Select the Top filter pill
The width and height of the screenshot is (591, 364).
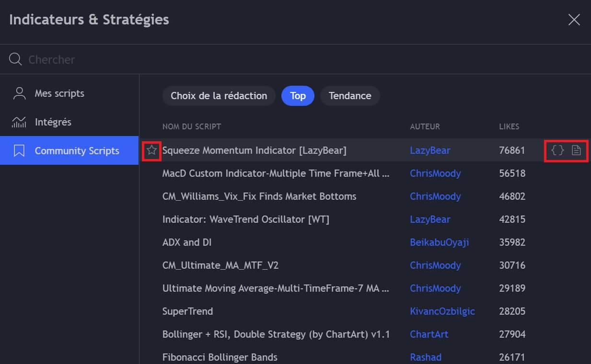(x=298, y=96)
